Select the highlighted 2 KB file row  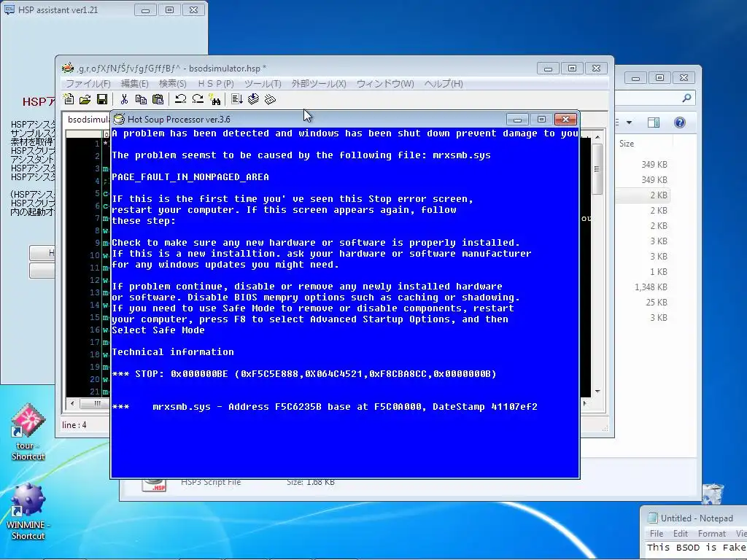point(643,195)
